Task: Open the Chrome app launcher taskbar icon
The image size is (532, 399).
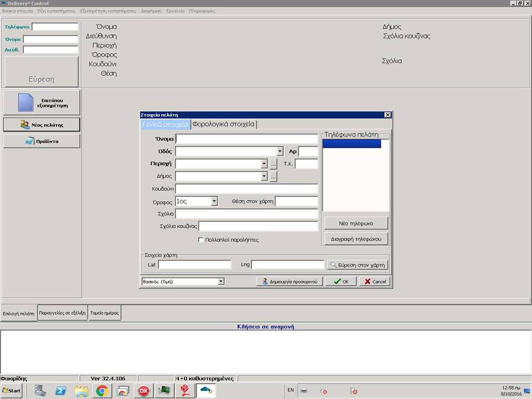Action: [x=122, y=391]
